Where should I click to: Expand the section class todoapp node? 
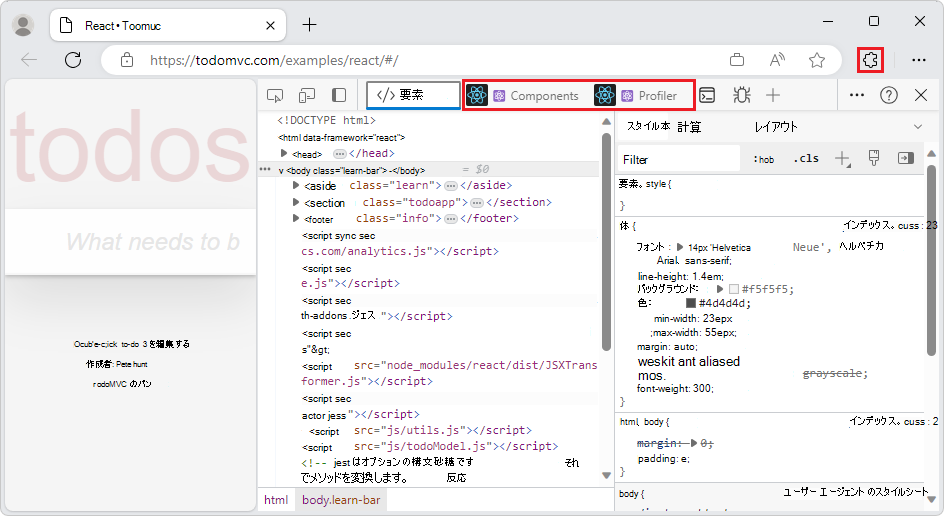click(x=296, y=202)
